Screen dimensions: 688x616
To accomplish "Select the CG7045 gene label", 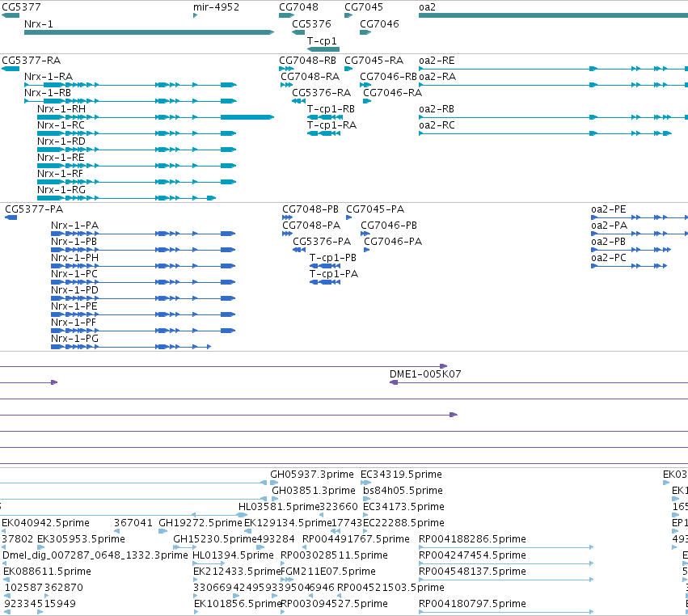I will pos(364,7).
